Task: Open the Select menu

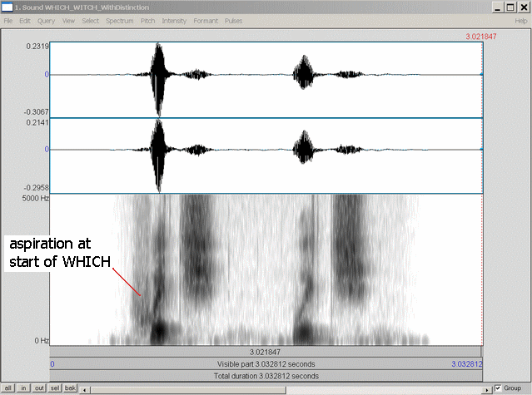Action: 90,20
